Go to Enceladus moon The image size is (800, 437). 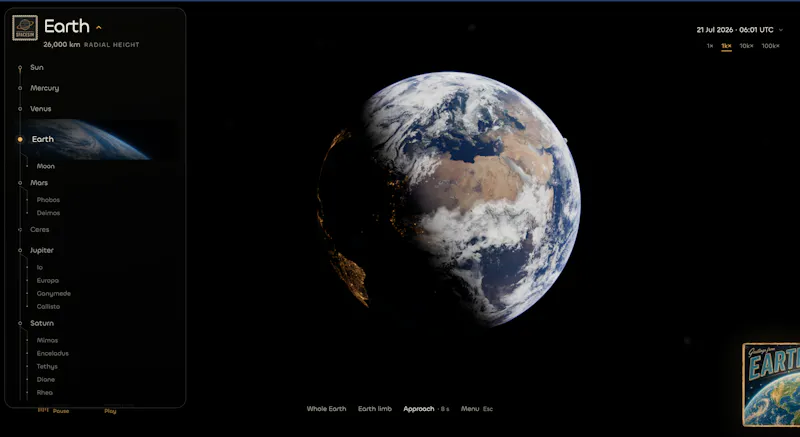pos(53,353)
